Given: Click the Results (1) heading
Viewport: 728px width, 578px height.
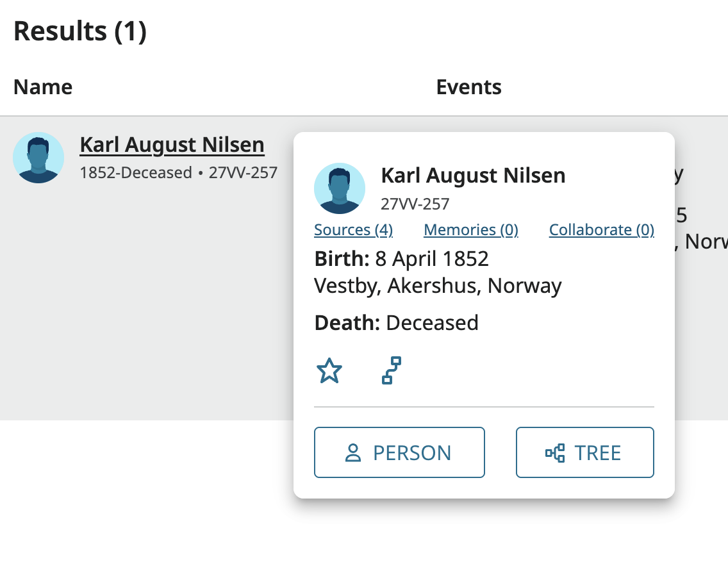Looking at the screenshot, I should [80, 31].
